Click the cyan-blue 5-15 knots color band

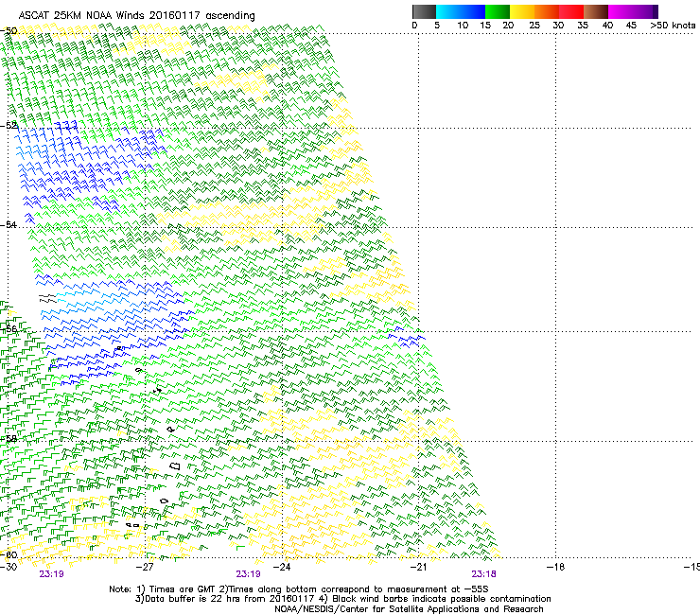click(x=461, y=11)
